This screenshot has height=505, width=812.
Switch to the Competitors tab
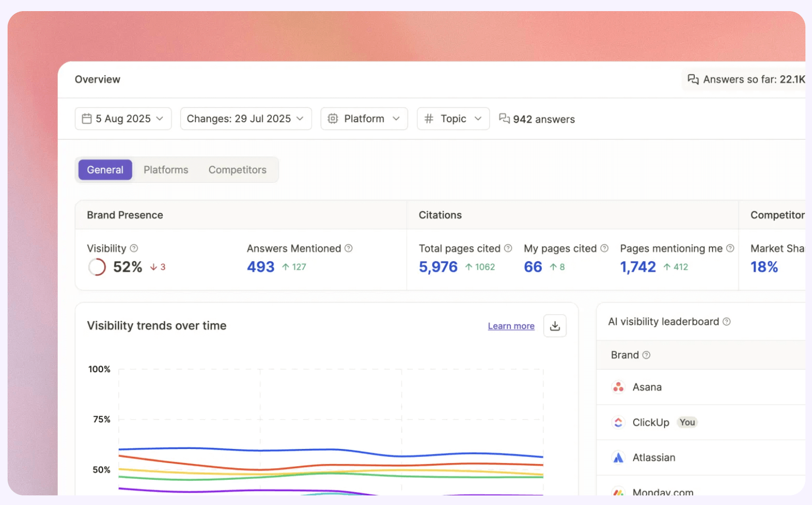(x=237, y=170)
